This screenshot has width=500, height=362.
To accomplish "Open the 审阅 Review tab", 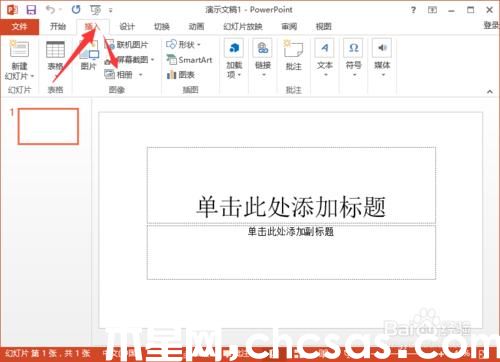I will click(x=289, y=27).
